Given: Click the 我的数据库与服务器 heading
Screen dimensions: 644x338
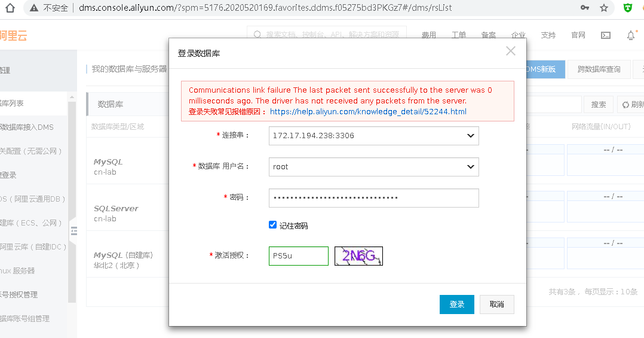Looking at the screenshot, I should coord(130,69).
